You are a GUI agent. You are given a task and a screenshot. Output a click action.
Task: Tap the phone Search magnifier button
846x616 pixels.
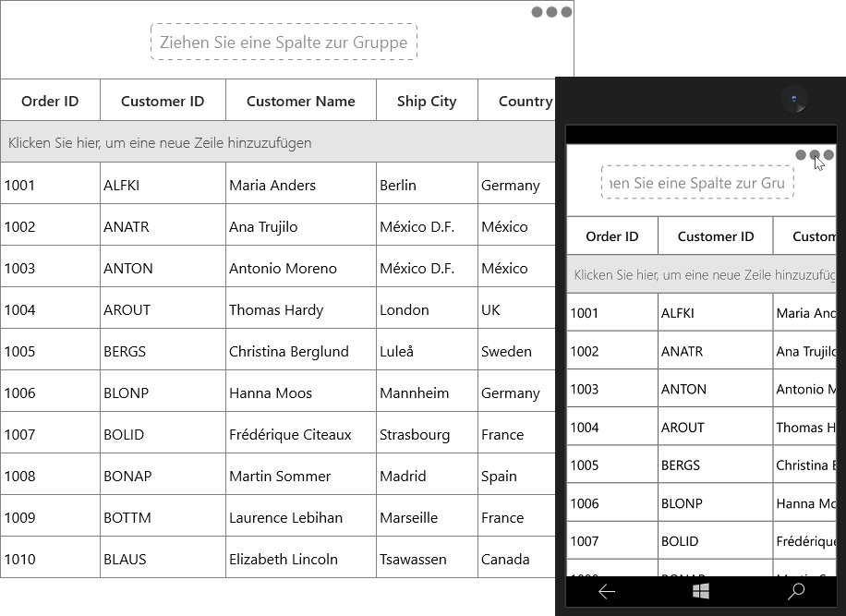796,592
